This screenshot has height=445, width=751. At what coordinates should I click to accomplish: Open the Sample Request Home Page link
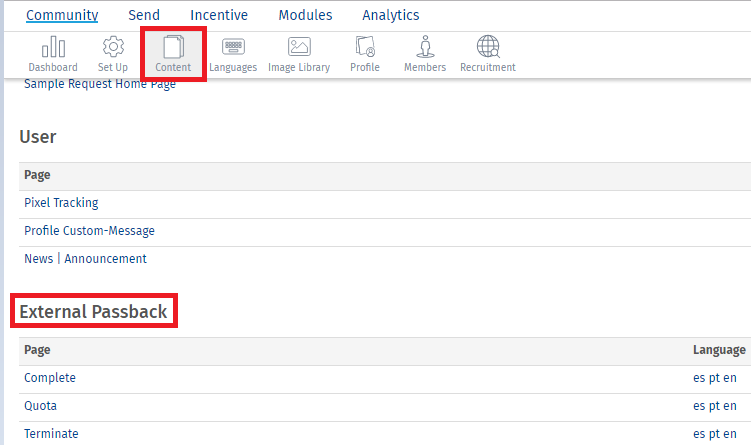click(100, 84)
